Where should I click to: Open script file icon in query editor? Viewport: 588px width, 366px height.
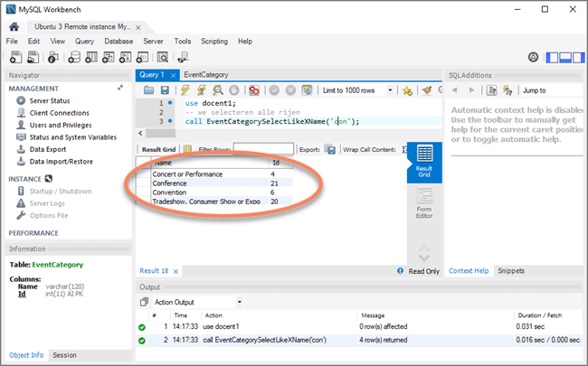149,90
